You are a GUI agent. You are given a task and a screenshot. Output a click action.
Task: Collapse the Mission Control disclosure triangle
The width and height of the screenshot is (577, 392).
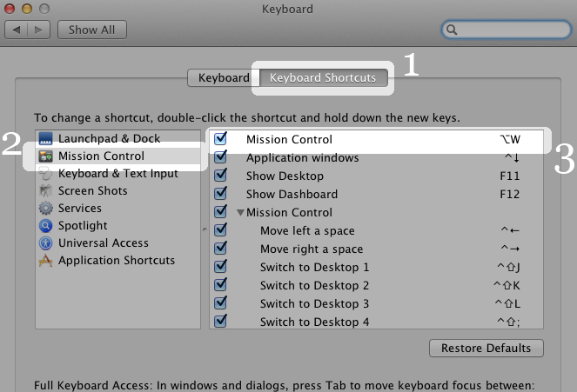[241, 212]
